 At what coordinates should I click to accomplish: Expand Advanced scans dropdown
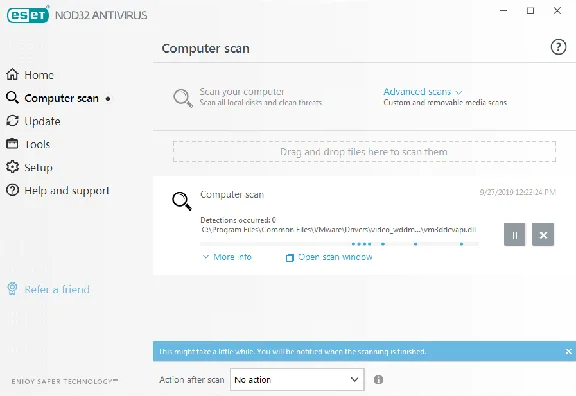tap(422, 91)
